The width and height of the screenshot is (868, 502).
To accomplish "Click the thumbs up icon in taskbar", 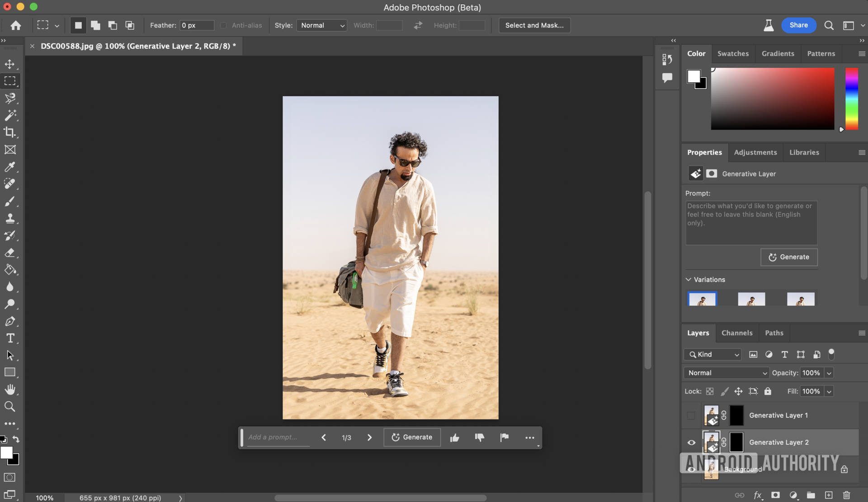I will coord(454,437).
